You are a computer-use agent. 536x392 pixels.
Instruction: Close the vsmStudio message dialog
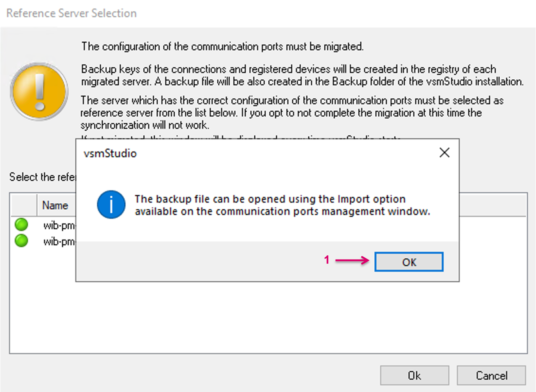click(x=444, y=153)
